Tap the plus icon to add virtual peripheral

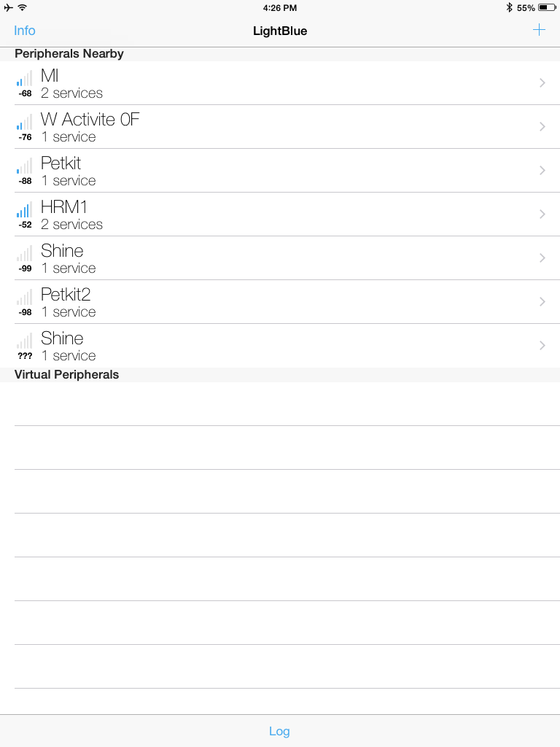point(539,30)
